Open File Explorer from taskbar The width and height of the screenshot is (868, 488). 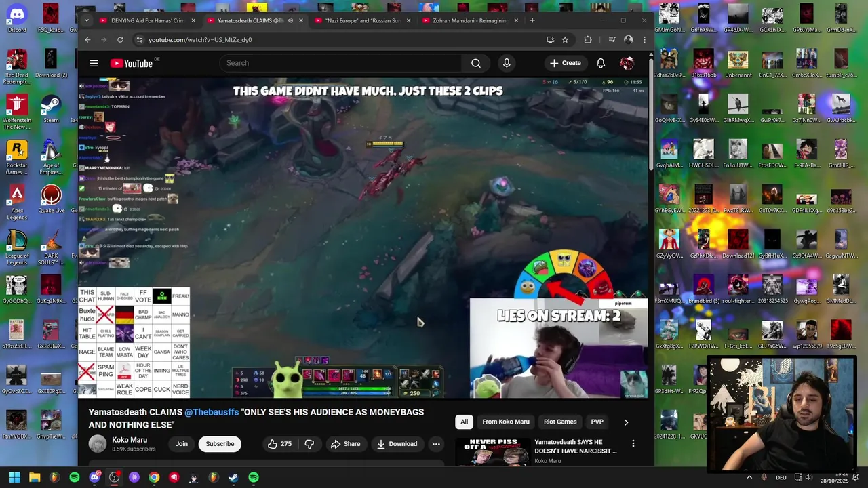click(x=35, y=477)
